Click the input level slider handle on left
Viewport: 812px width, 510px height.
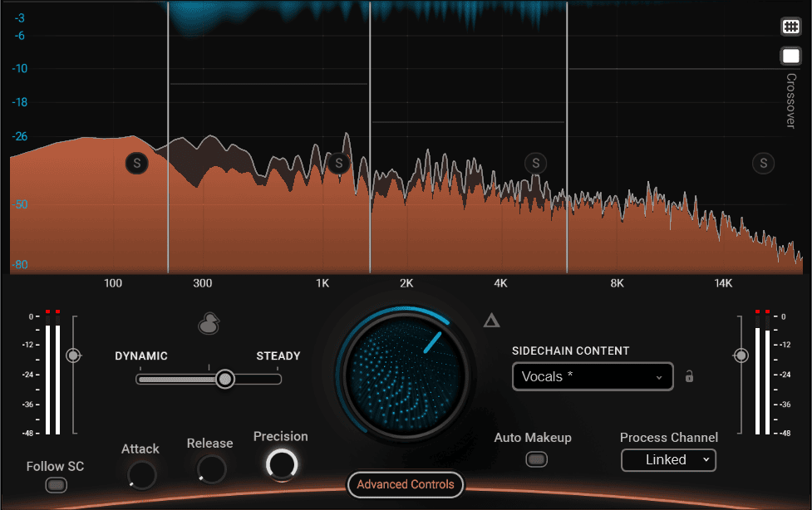coord(73,356)
